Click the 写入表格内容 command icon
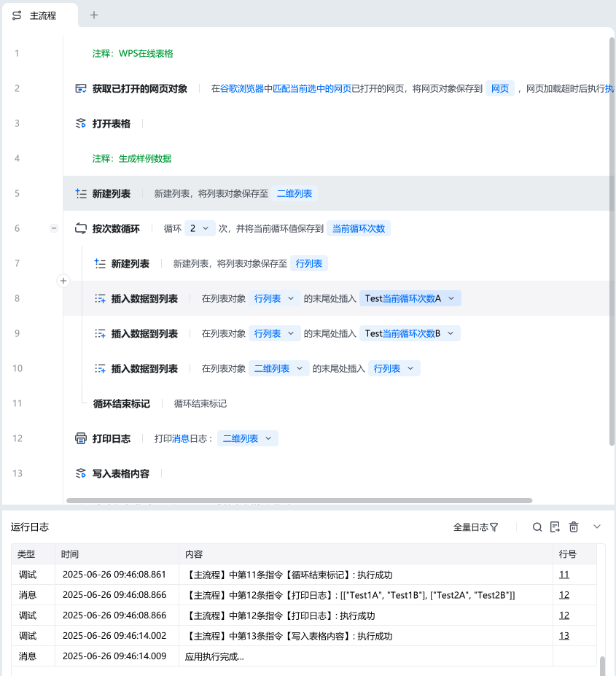 pos(81,473)
